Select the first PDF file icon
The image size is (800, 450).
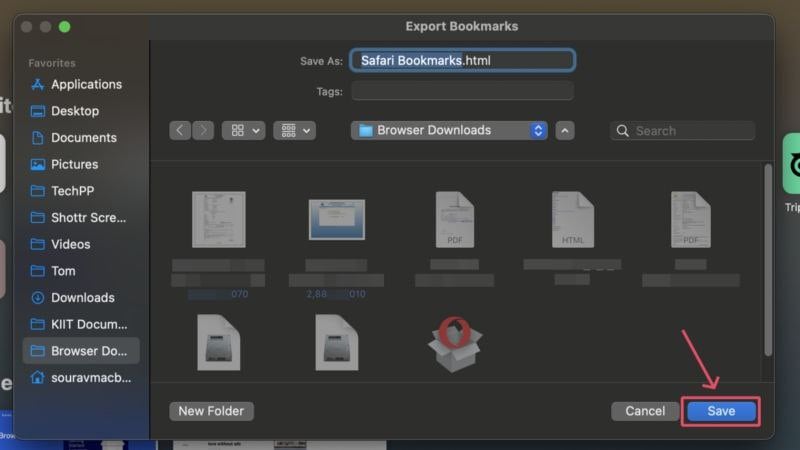pos(455,219)
